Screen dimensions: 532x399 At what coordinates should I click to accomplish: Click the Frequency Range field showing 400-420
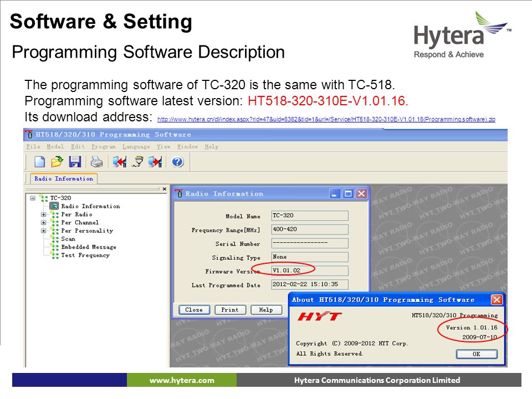pyautogui.click(x=310, y=229)
